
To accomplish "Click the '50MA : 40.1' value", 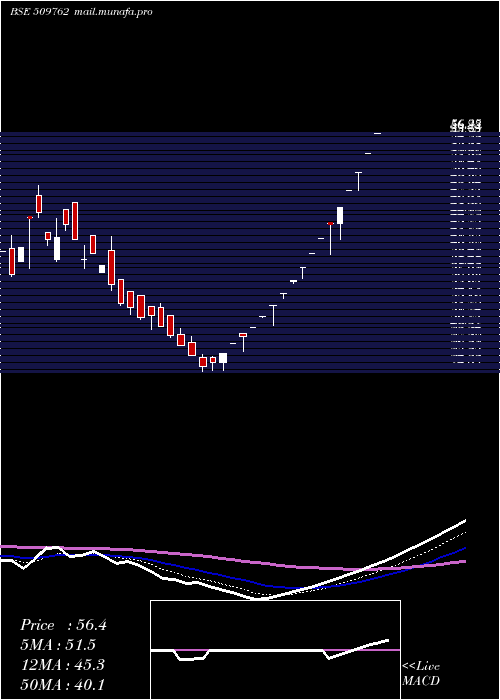I will point(62,684).
